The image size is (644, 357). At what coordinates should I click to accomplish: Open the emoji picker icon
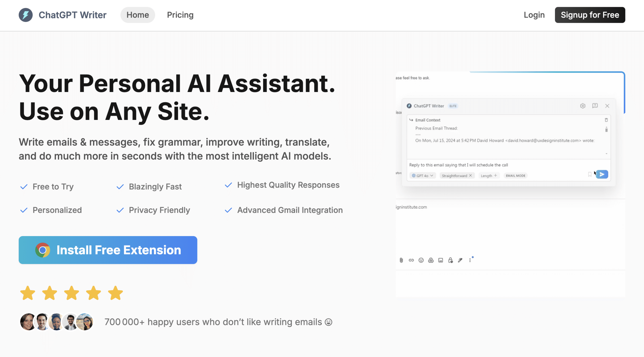(x=421, y=260)
